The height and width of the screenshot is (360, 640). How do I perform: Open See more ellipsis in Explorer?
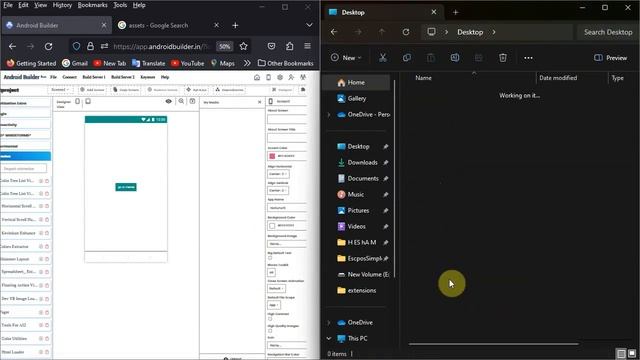(x=528, y=58)
